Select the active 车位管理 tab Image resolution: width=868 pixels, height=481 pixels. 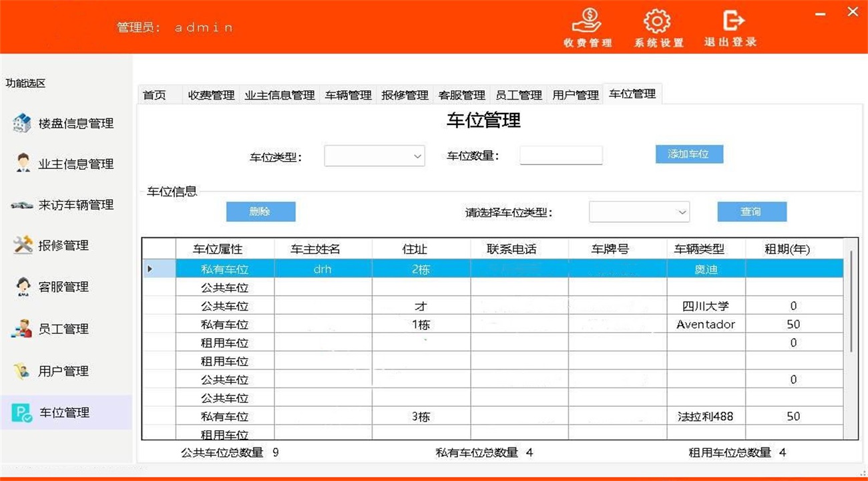pyautogui.click(x=632, y=94)
